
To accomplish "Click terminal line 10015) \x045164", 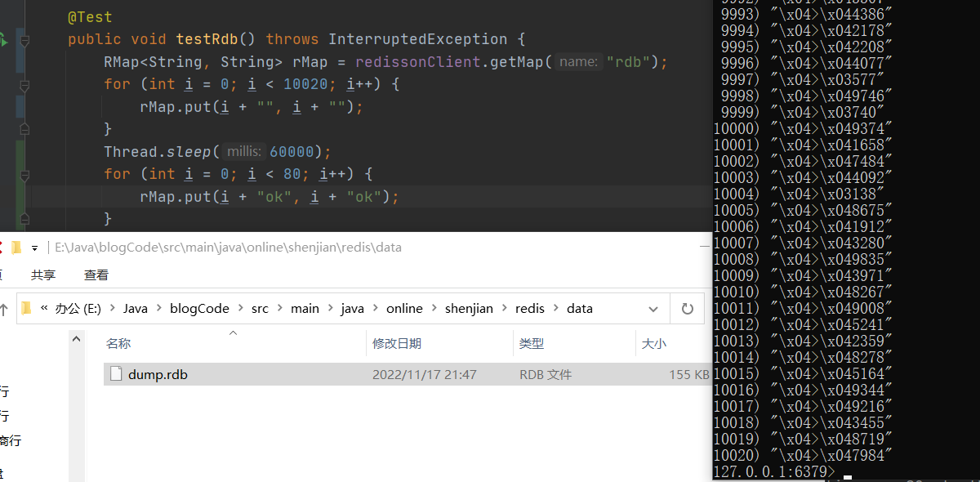I will click(803, 373).
